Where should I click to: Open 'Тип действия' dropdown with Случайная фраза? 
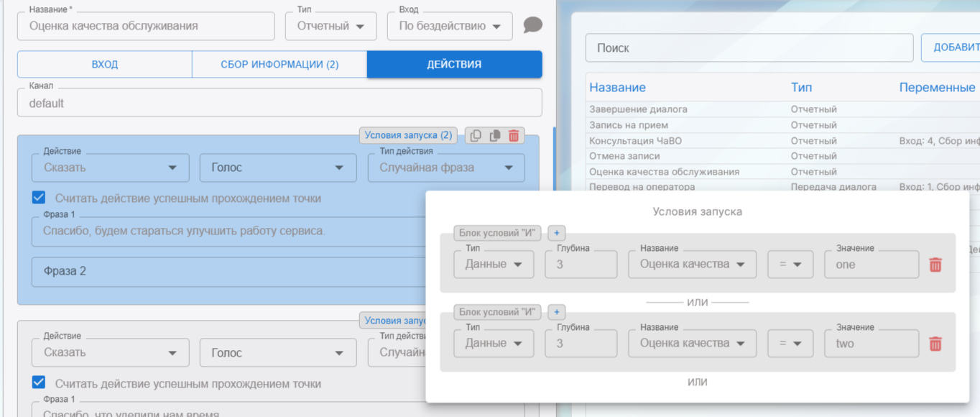(446, 168)
